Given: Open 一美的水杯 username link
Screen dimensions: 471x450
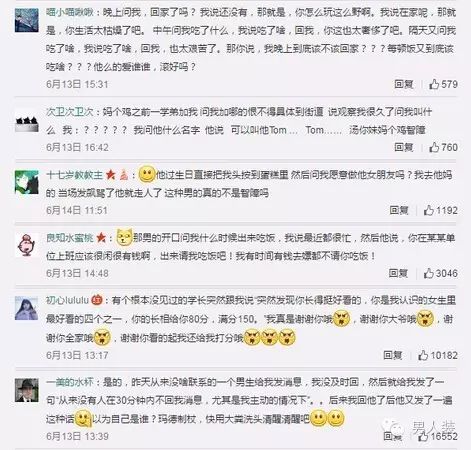Looking at the screenshot, I should coord(70,382).
